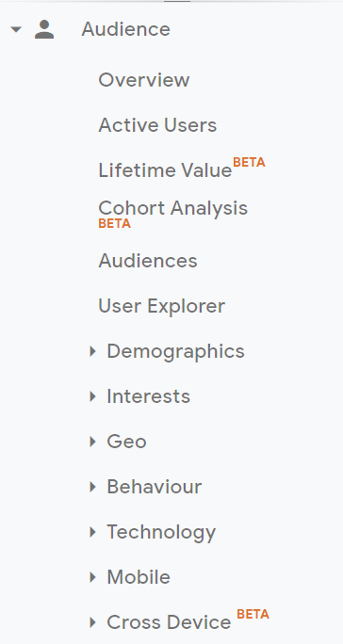Select Active Users report
The image size is (343, 644).
tap(157, 125)
